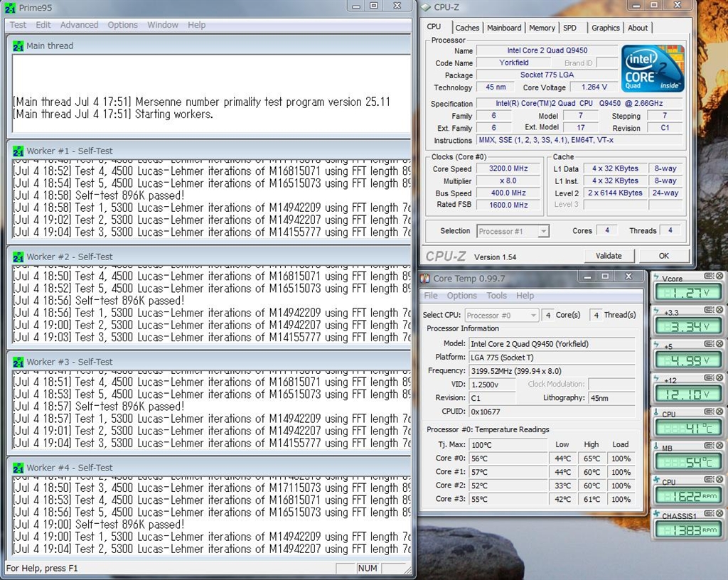
Task: Switch to the Memory tab
Action: (x=542, y=28)
